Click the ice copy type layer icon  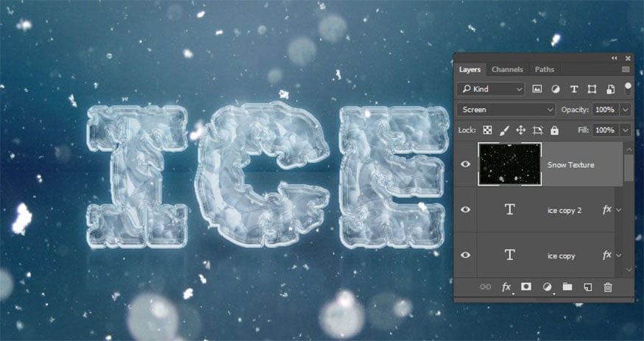point(510,255)
